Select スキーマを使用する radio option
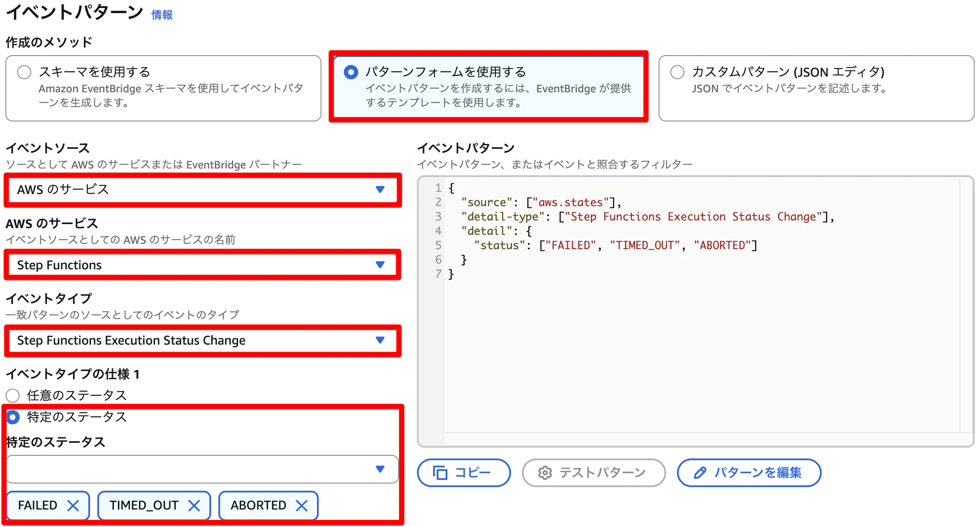Image resolution: width=980 pixels, height=527 pixels. click(x=24, y=72)
